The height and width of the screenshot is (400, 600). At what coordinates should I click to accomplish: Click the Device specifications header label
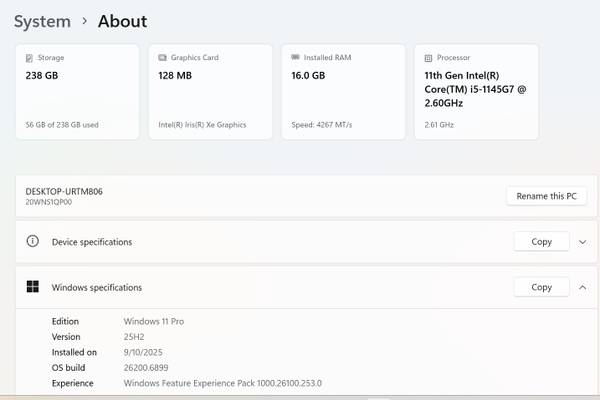pos(92,242)
